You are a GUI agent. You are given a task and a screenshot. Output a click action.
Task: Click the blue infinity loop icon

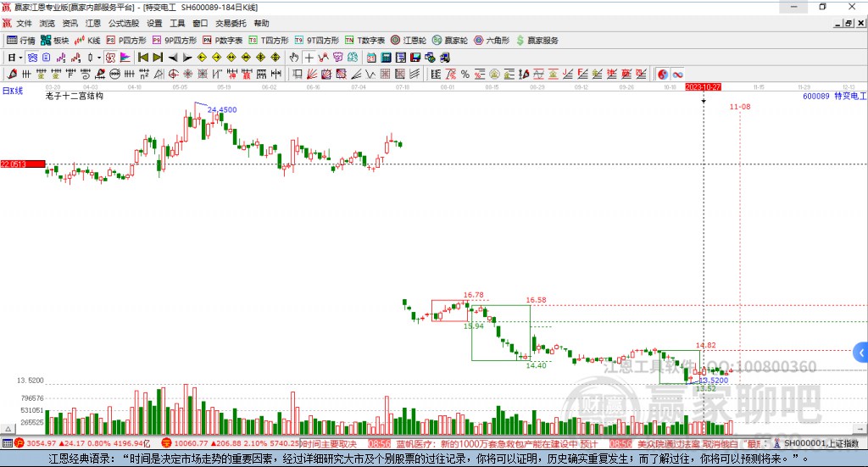click(x=677, y=74)
